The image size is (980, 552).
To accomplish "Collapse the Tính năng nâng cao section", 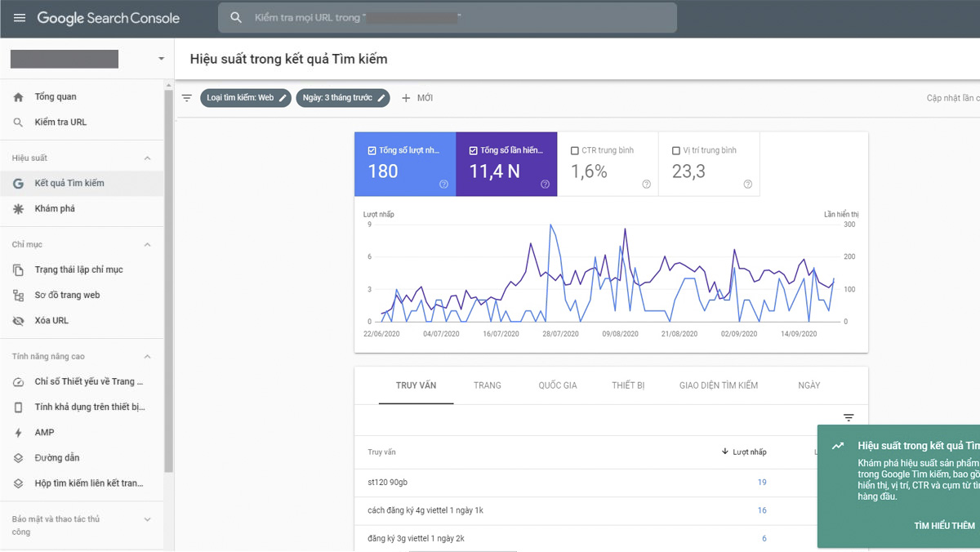I will [x=148, y=357].
